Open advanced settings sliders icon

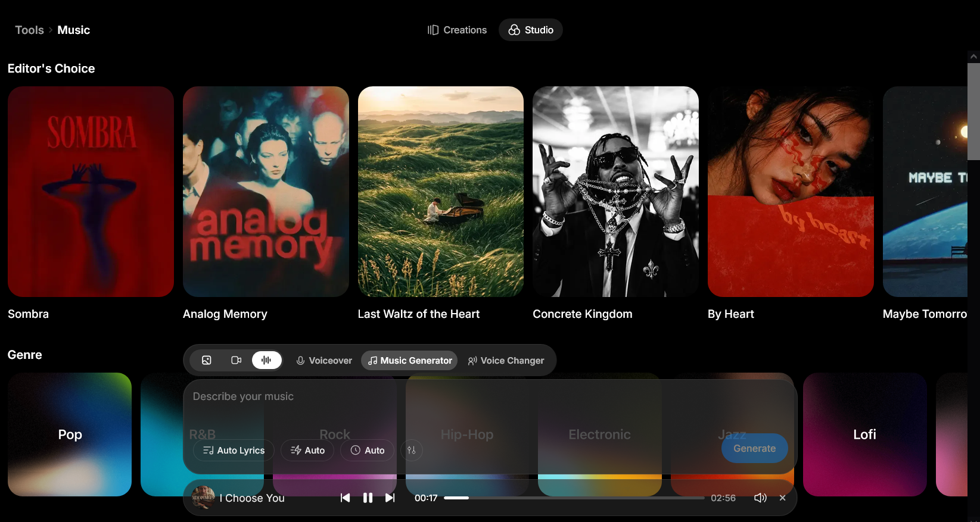[412, 450]
